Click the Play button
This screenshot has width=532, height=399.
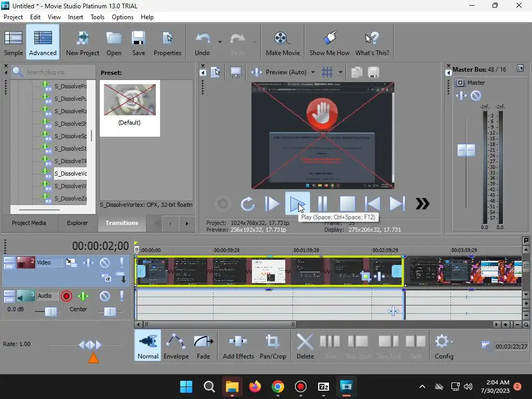click(297, 204)
